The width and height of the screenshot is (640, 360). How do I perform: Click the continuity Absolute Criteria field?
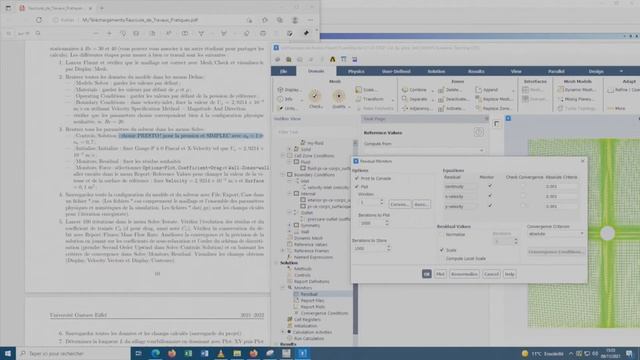point(561,187)
